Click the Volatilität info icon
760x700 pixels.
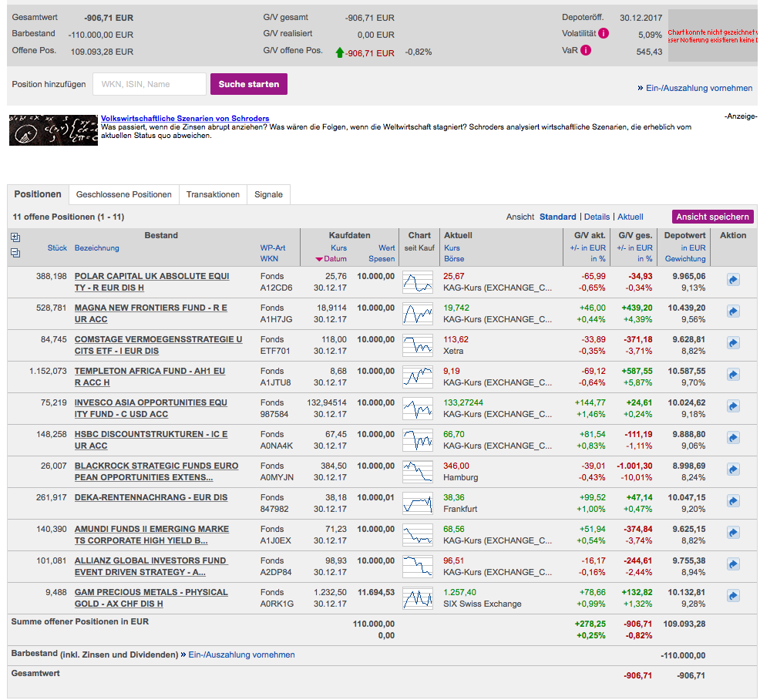click(x=604, y=33)
